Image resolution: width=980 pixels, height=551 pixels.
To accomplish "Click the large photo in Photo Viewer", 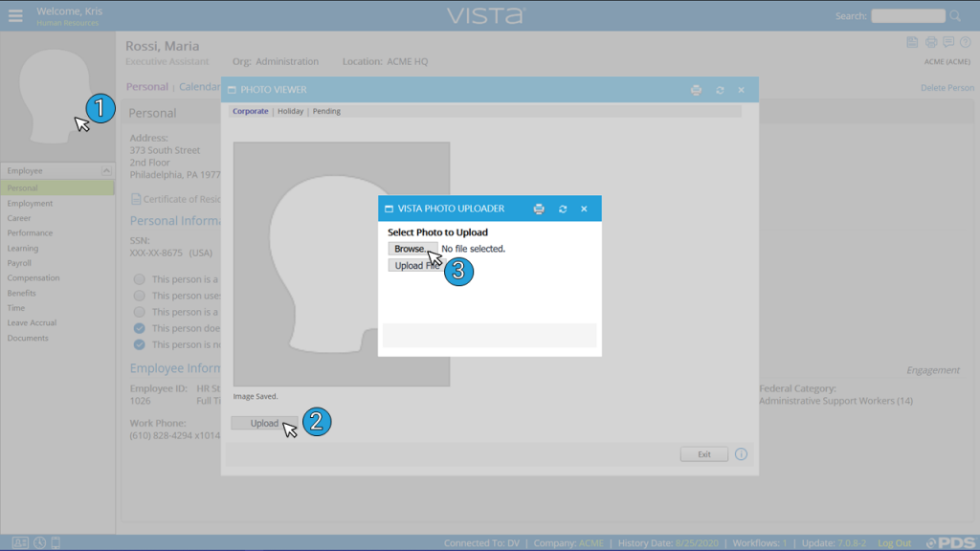I will click(x=342, y=264).
